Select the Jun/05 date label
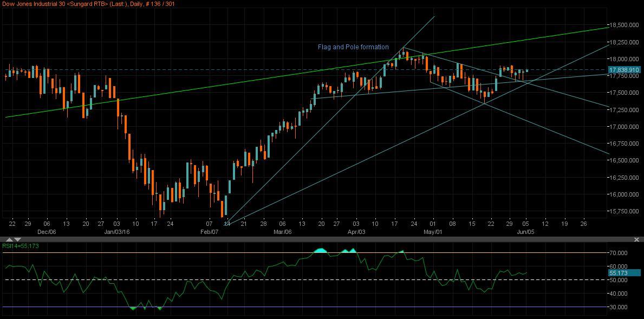 pos(526,230)
